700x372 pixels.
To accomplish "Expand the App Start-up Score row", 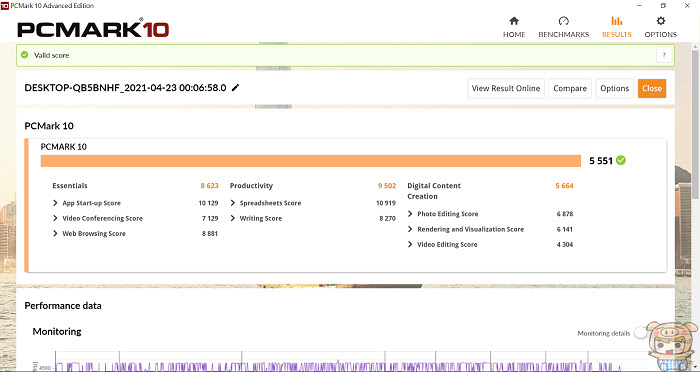I will pyautogui.click(x=55, y=203).
